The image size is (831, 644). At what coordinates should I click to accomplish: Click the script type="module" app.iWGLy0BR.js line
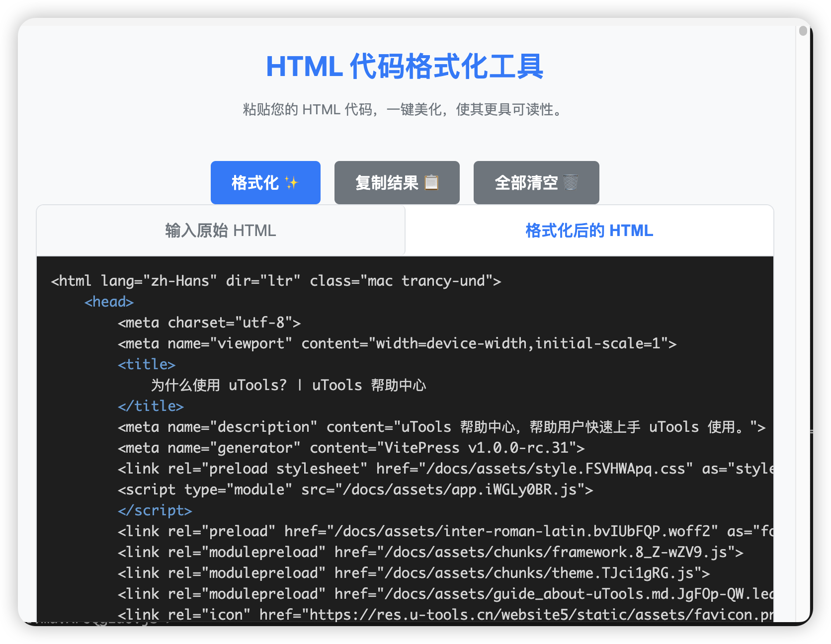(x=355, y=490)
